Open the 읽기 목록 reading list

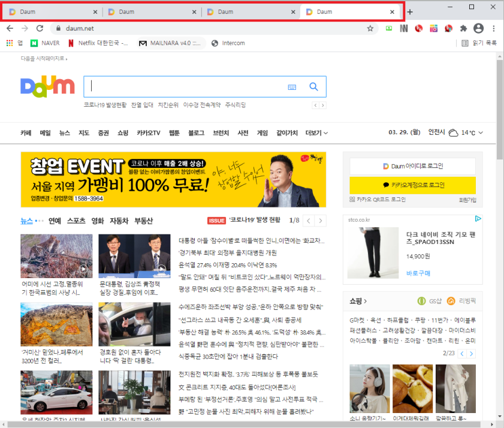pyautogui.click(x=479, y=43)
